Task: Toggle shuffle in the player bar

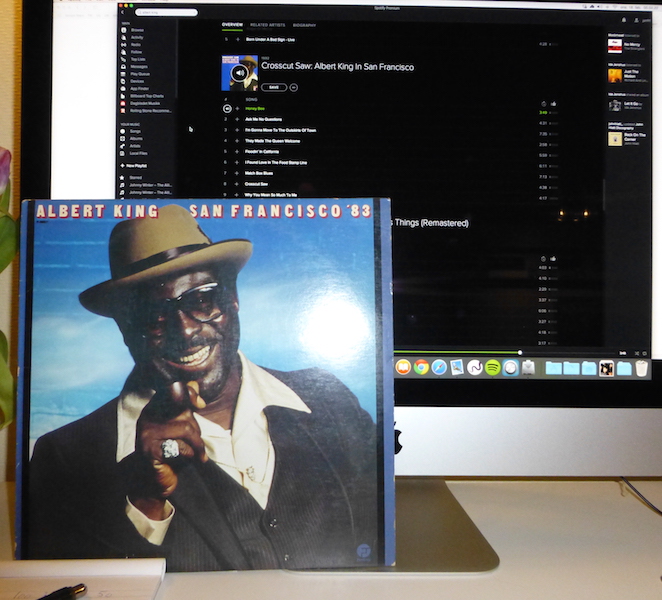Action: click(637, 353)
